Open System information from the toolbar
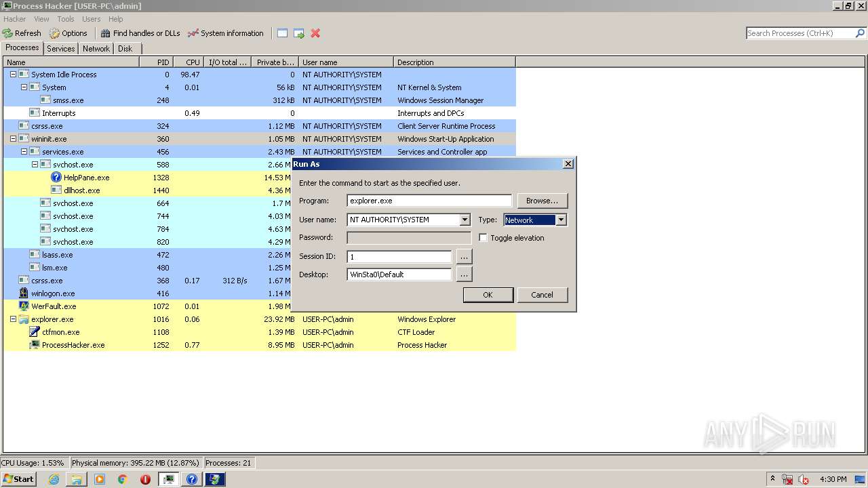Viewport: 868px width, 488px height. 193,33
